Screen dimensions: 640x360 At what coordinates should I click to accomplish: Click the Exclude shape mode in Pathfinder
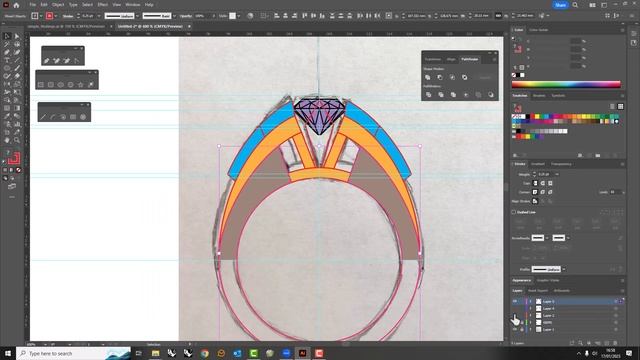coord(464,77)
